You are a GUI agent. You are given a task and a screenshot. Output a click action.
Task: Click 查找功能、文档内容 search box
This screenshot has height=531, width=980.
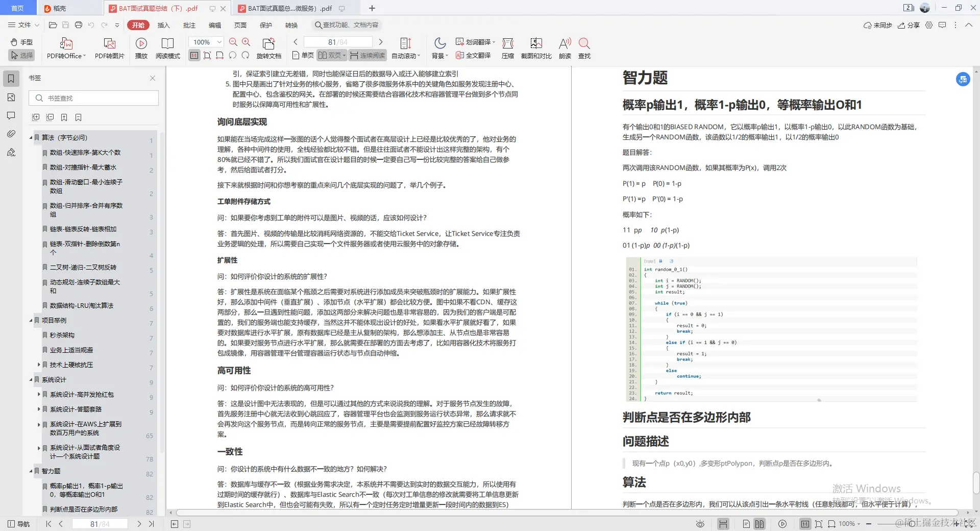pos(347,25)
